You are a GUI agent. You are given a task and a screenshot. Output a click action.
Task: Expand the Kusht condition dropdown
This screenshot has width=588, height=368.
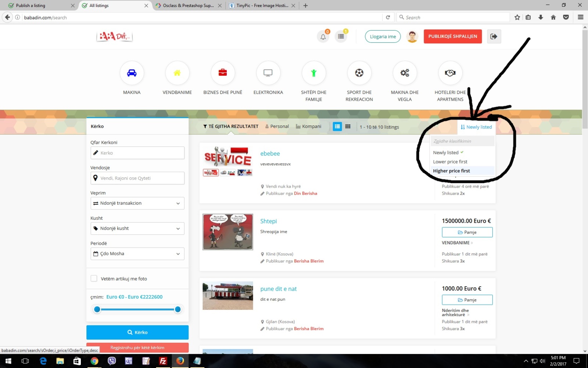[x=137, y=229]
